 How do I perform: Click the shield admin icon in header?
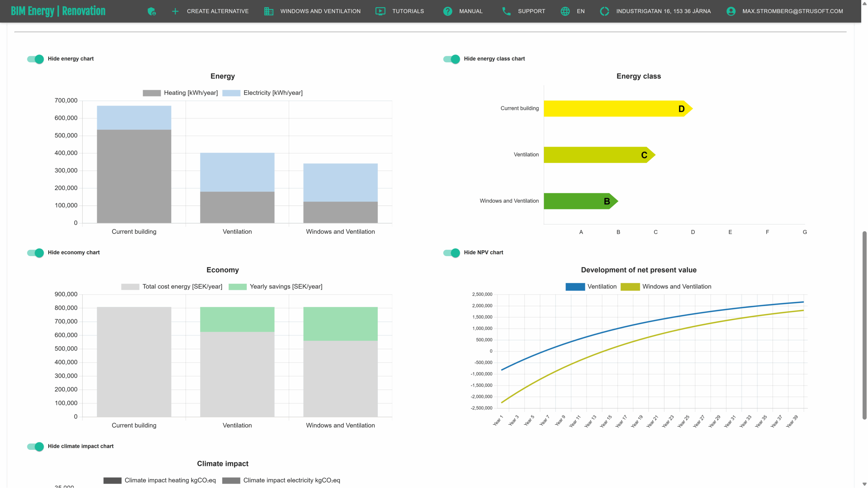click(152, 11)
